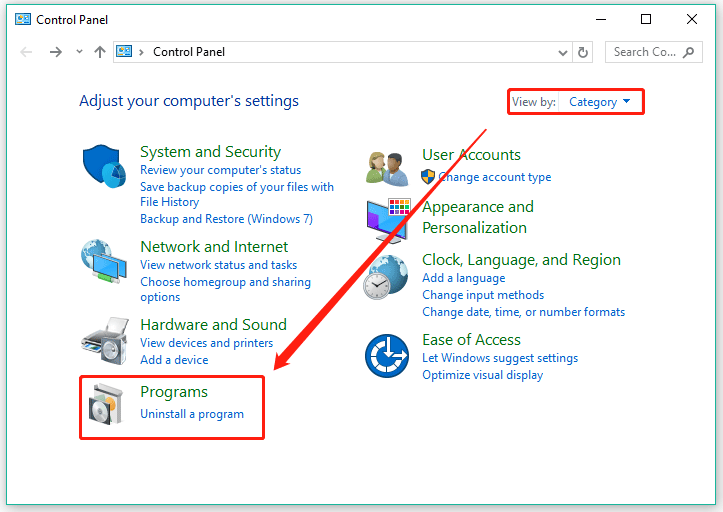Refresh the Control Panel view
Image resolution: width=723 pixels, height=512 pixels.
[x=583, y=52]
